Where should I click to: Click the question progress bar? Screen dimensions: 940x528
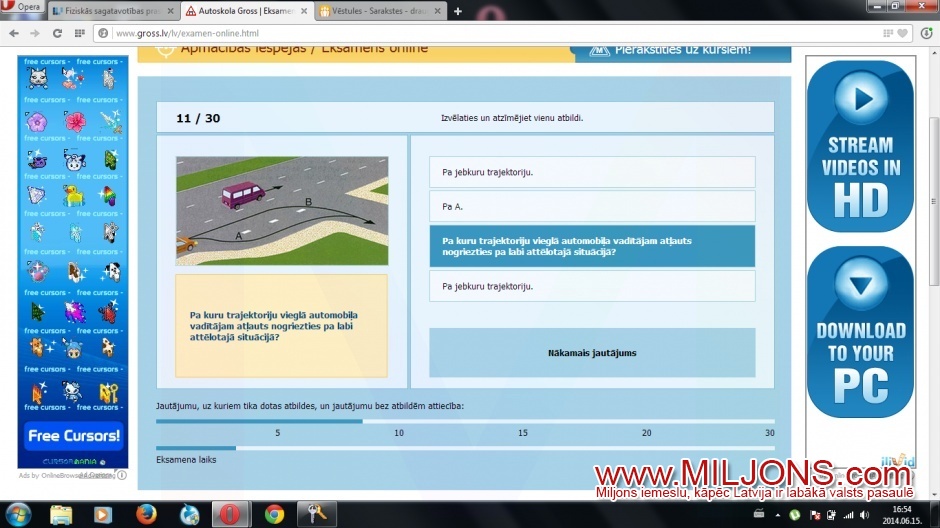tap(465, 421)
